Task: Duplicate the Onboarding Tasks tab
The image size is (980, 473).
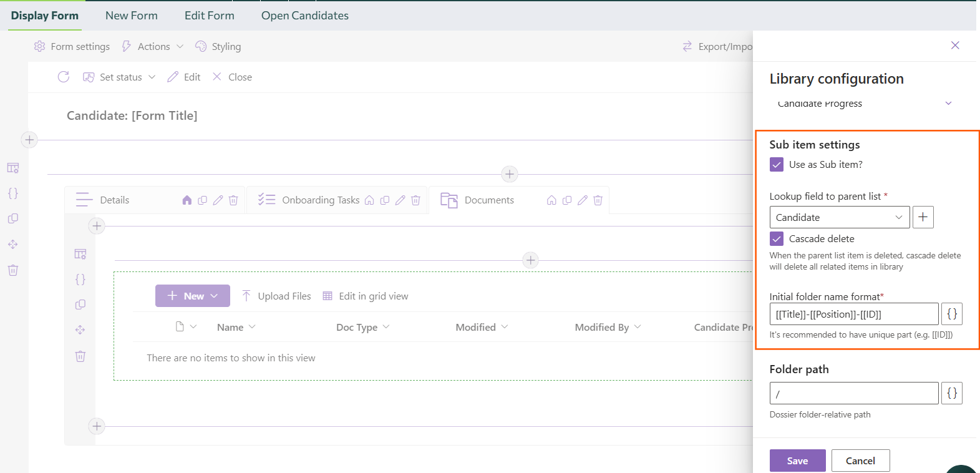Action: click(385, 200)
